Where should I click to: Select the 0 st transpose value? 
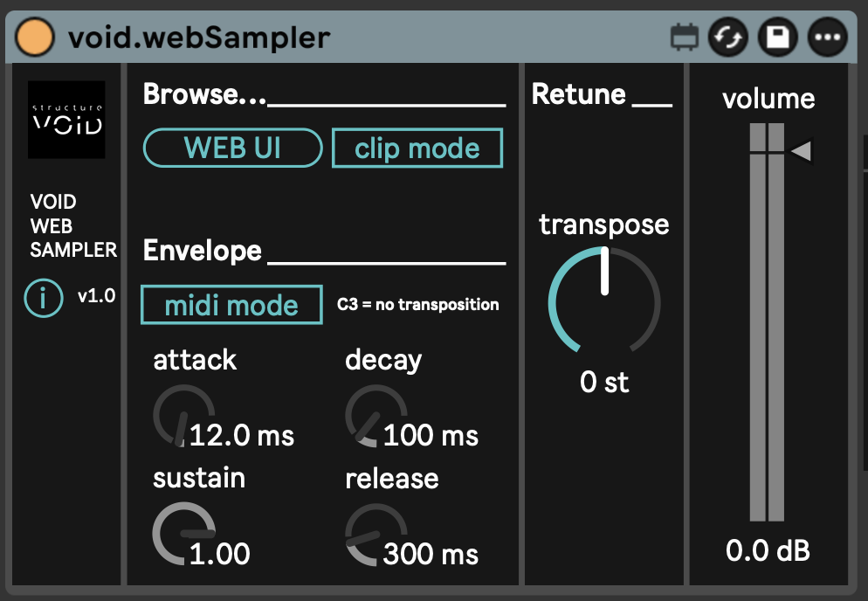pyautogui.click(x=604, y=382)
